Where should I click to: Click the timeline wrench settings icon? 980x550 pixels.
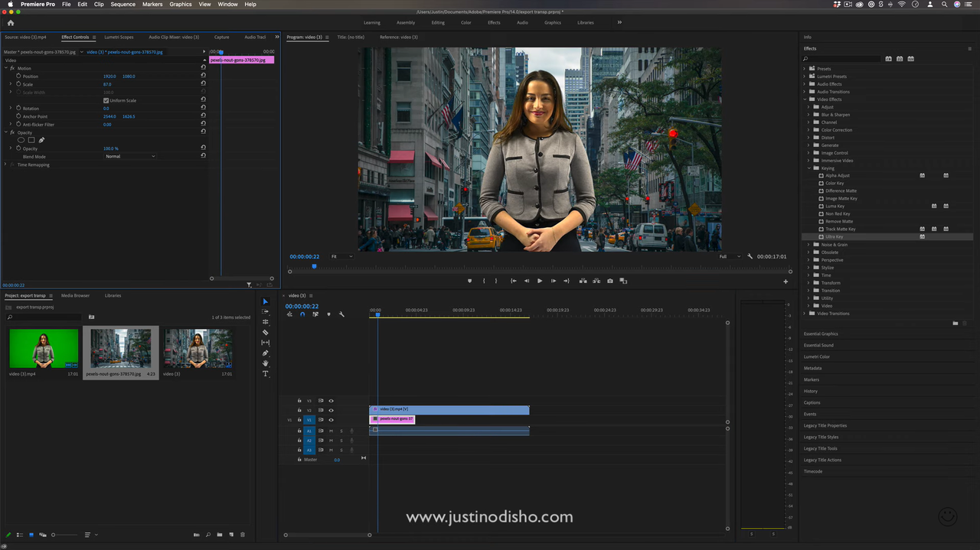[341, 314]
